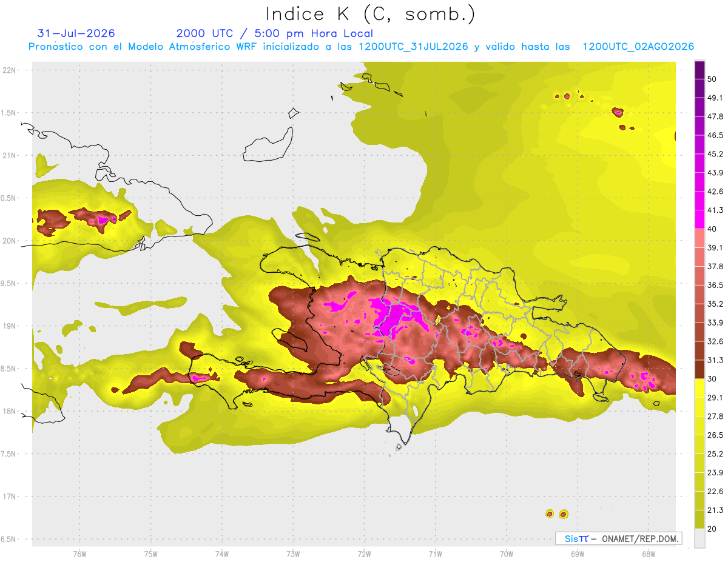
Task: Click the legend value '47.8'
Action: (716, 116)
